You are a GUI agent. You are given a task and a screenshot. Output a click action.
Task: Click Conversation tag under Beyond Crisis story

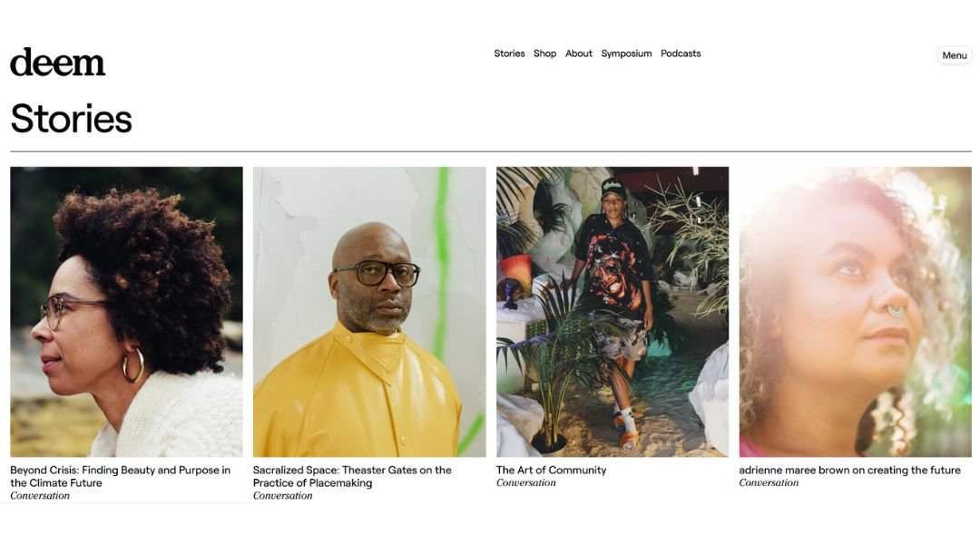(x=40, y=495)
